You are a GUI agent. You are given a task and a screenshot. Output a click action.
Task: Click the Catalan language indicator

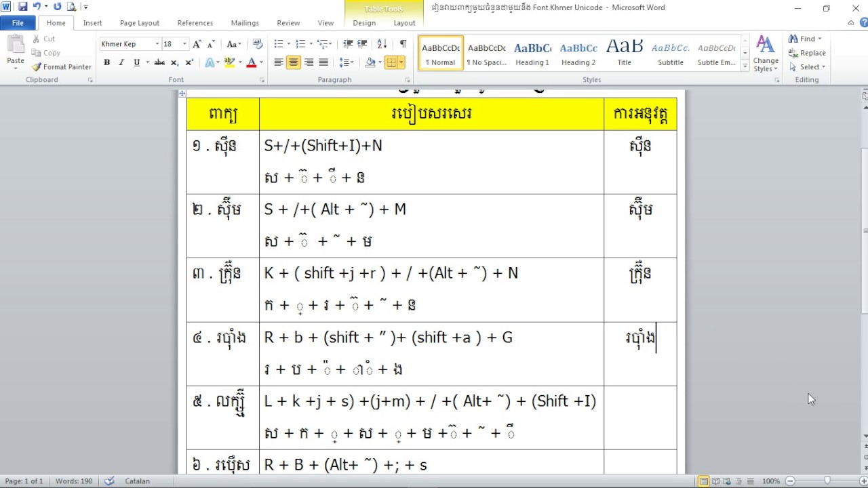pos(138,481)
